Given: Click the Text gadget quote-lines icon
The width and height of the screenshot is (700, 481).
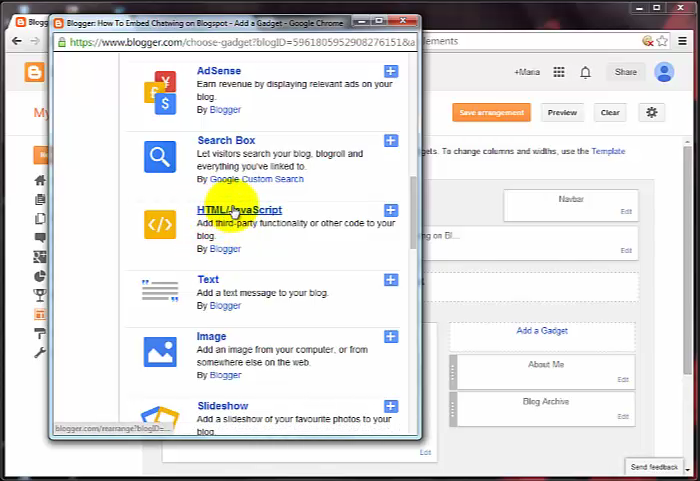Looking at the screenshot, I should [160, 291].
